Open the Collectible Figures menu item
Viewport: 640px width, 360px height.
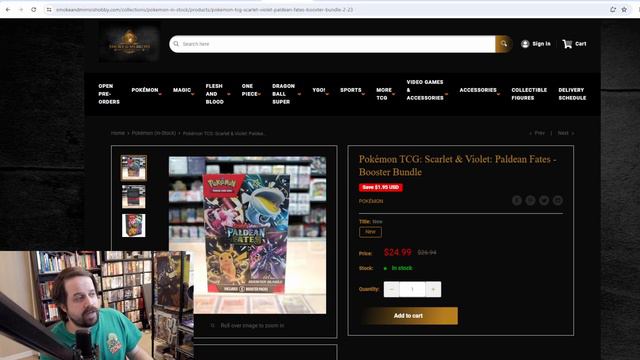click(x=529, y=94)
